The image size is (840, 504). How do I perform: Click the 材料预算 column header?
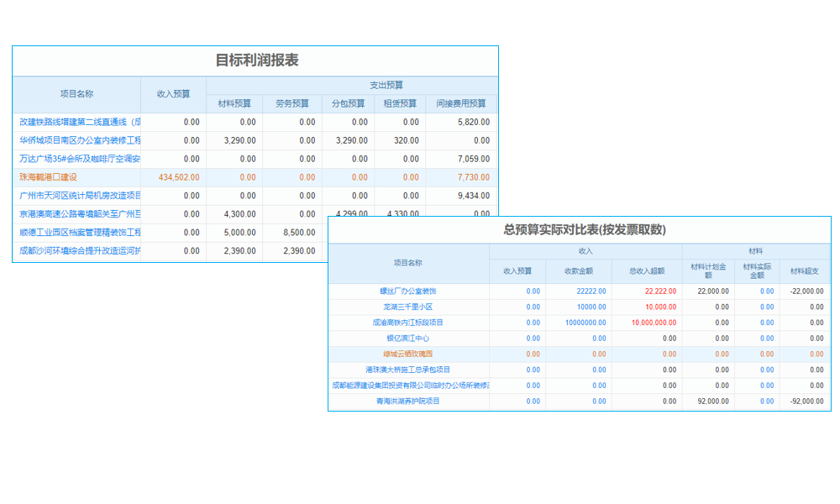click(236, 103)
